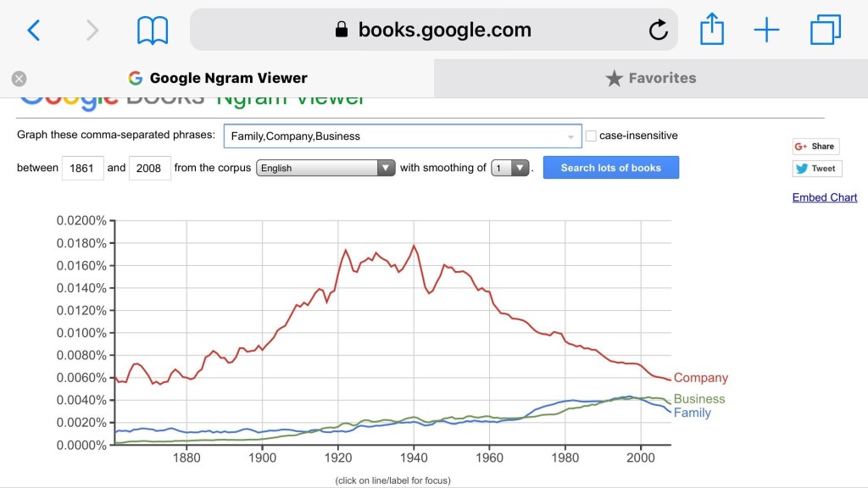This screenshot has width=868, height=488.
Task: Show all open tabs overview icon
Action: [x=825, y=31]
